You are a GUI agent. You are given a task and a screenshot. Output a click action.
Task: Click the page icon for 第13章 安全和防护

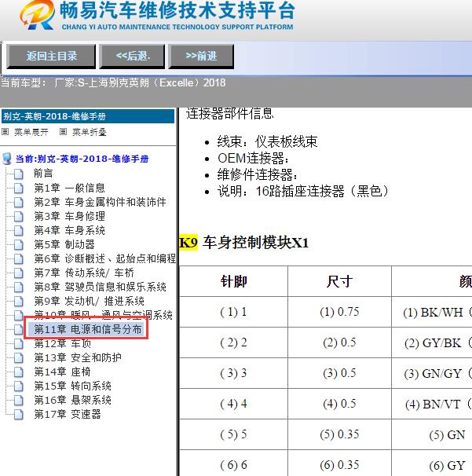tap(19, 358)
